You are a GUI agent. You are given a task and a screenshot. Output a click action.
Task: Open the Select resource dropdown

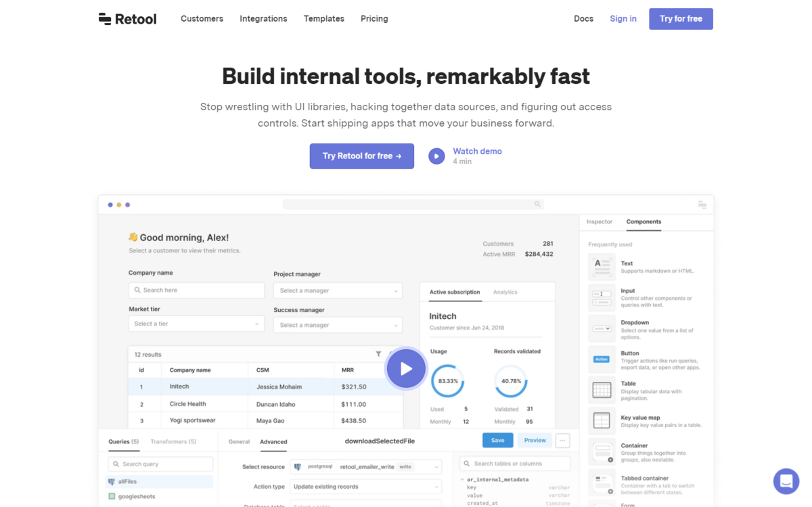366,466
